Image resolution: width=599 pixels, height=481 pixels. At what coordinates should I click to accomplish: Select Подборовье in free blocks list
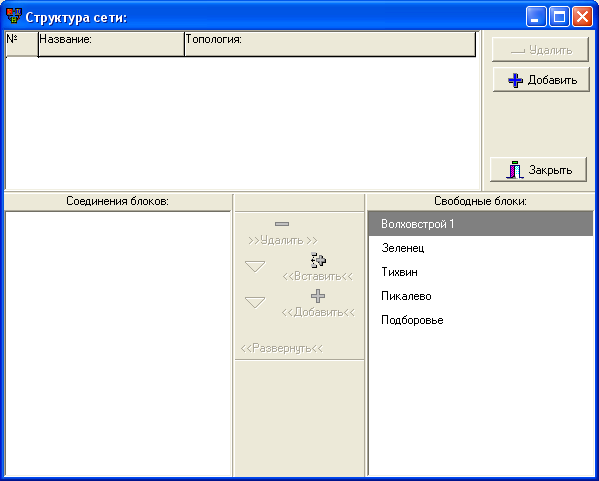[x=481, y=320]
